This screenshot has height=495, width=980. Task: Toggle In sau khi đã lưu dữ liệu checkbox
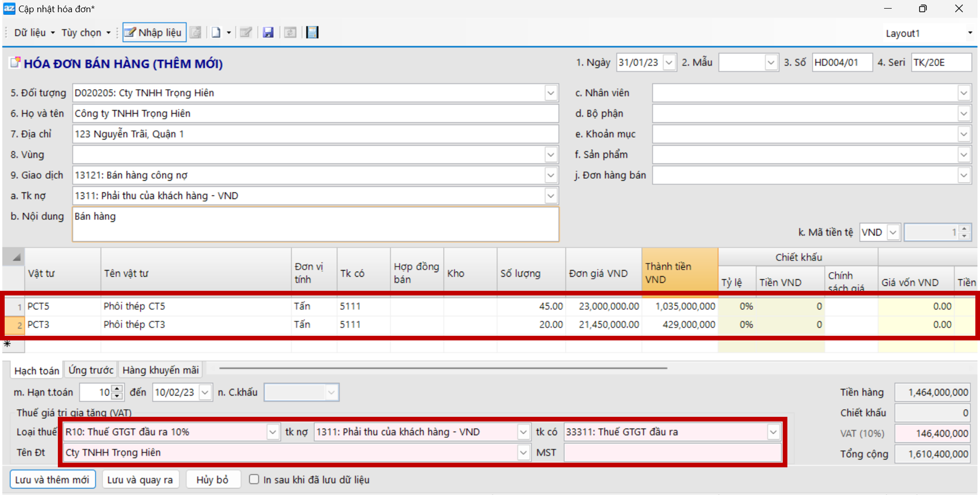(x=254, y=479)
